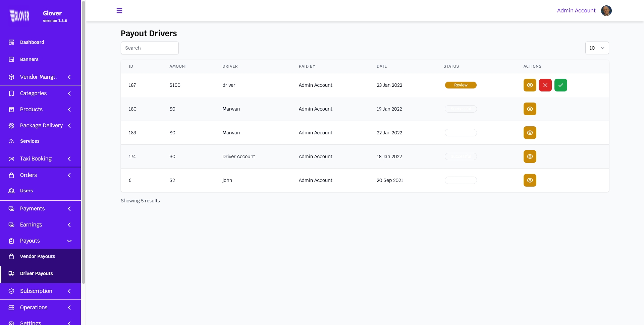Screen dimensions: 644x325
Task: Open the Users sidebar item
Action: [x=26, y=191]
